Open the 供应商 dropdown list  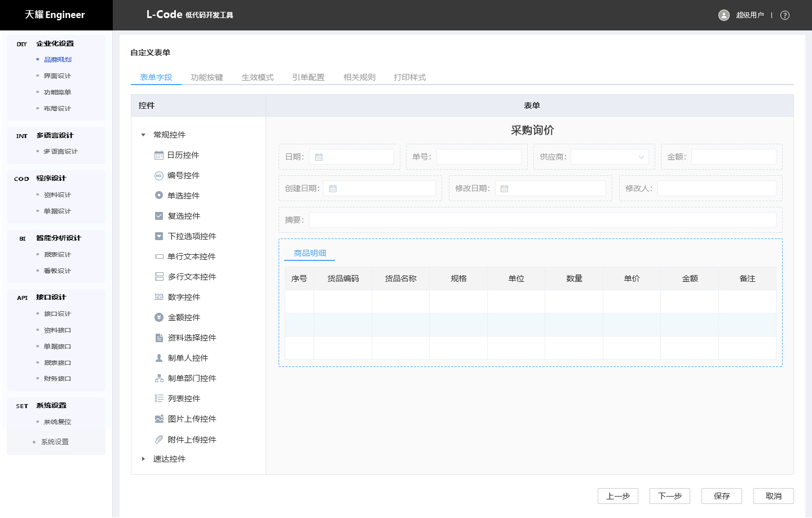(x=610, y=157)
